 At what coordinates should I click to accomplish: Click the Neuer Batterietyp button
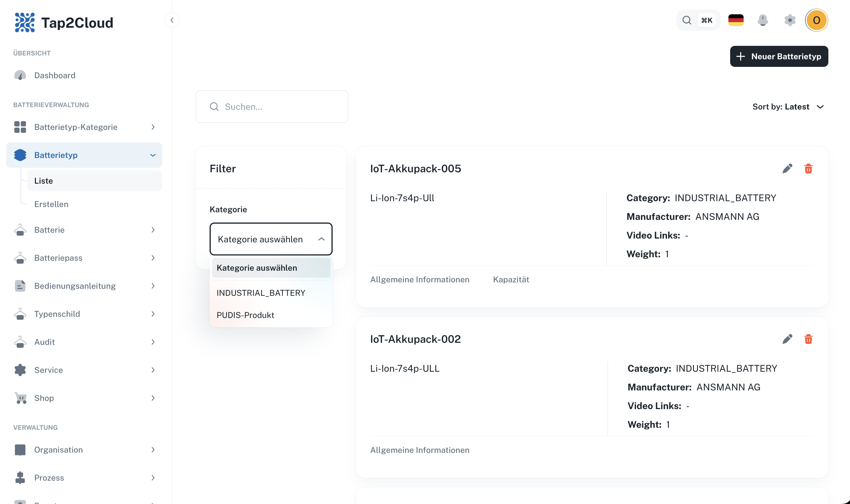(779, 56)
